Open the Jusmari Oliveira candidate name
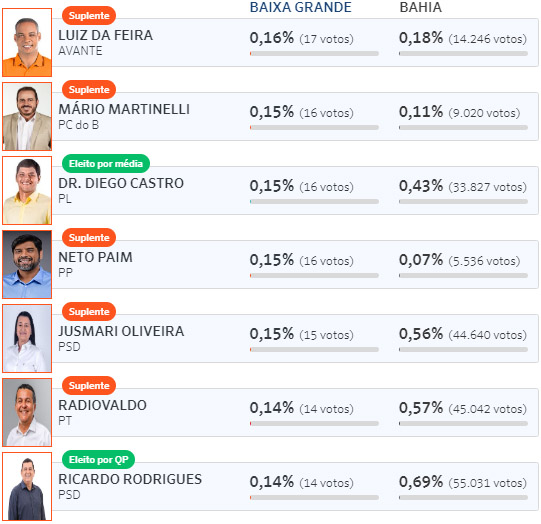541x524 pixels. [x=121, y=331]
